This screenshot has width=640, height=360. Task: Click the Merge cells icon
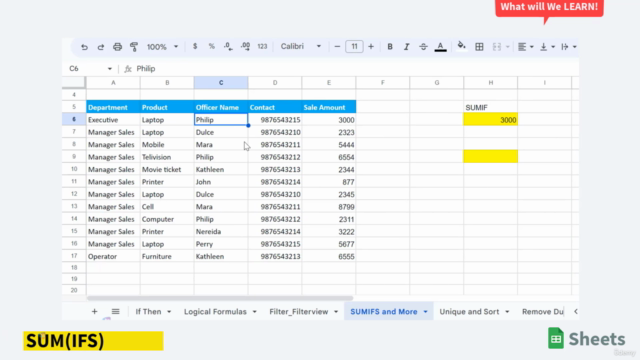click(497, 47)
